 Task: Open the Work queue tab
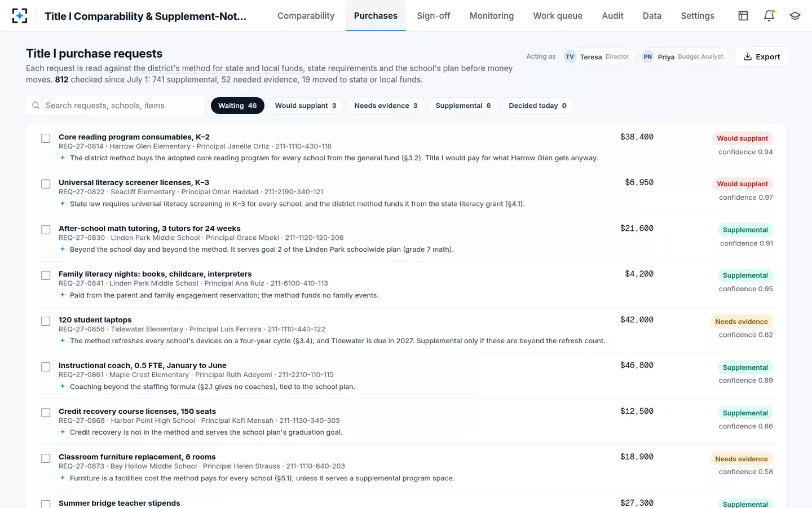click(x=558, y=16)
